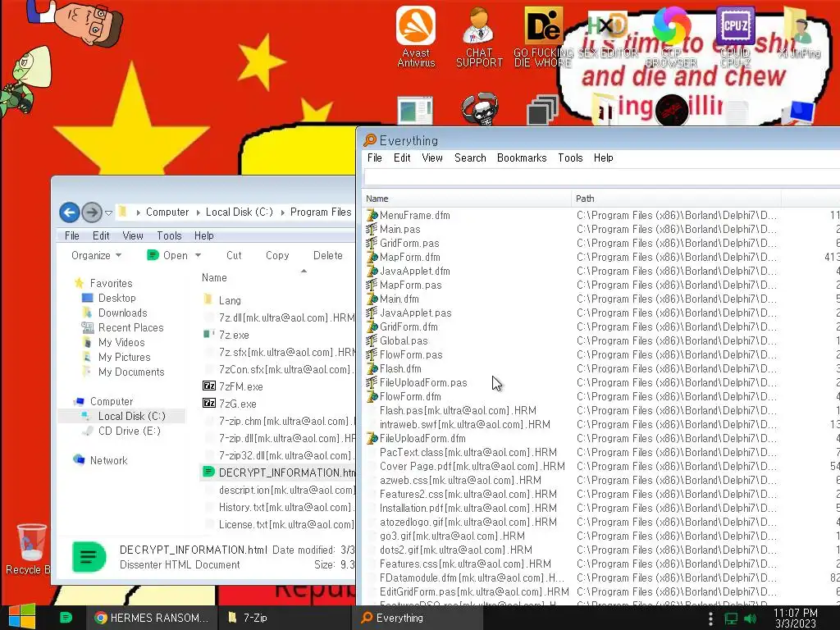This screenshot has width=840, height=630.
Task: Open Everything Bookmarks menu
Action: 522,158
